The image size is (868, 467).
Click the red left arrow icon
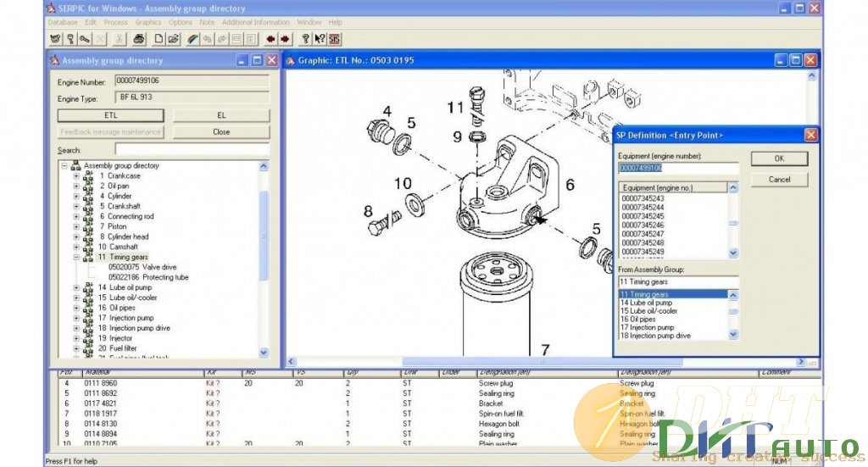(270, 39)
